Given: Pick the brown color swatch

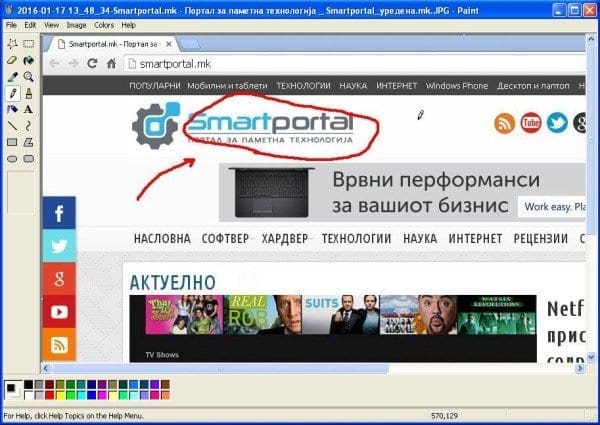Looking at the screenshot, I should [165, 384].
